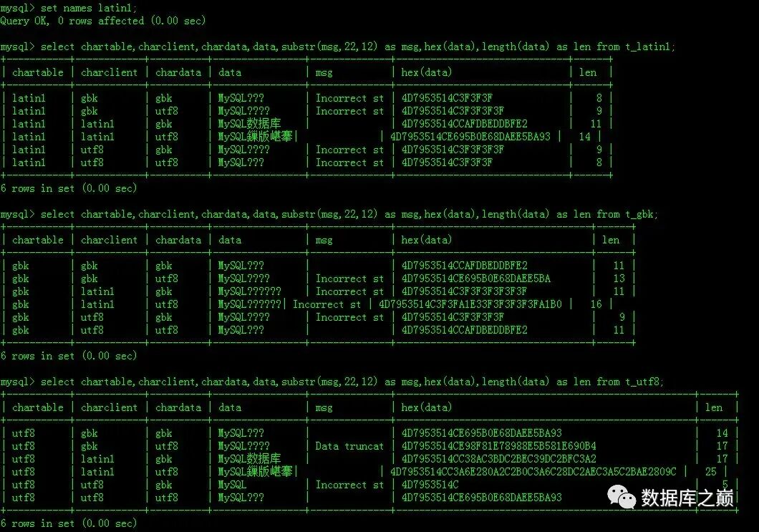This screenshot has width=759, height=532.
Task: Click "msg" header in t_utf8 result
Action: point(324,407)
